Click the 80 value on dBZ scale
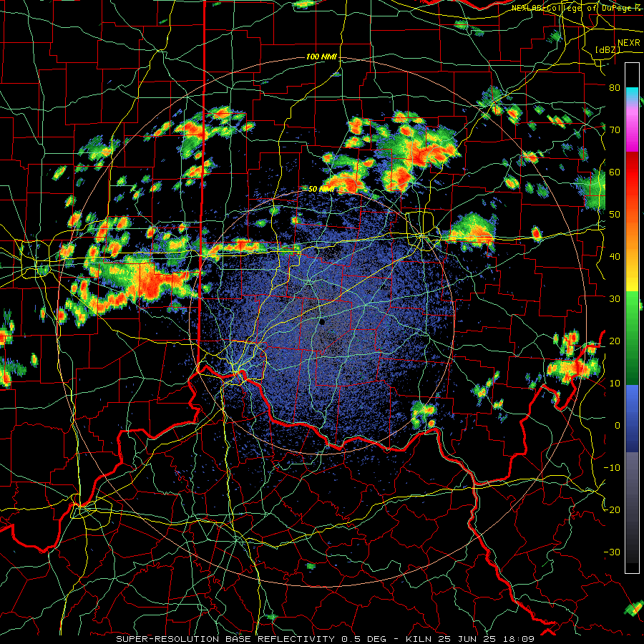The width and height of the screenshot is (644, 644). coord(615,87)
